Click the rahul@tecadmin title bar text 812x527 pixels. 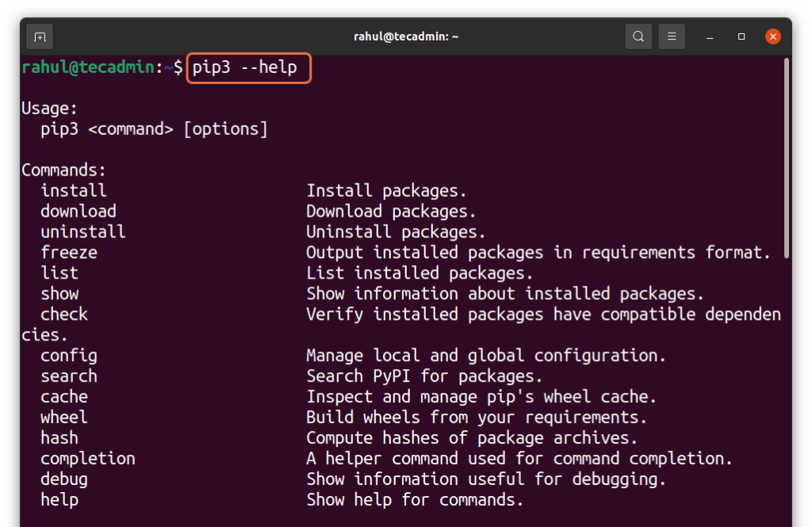406,37
